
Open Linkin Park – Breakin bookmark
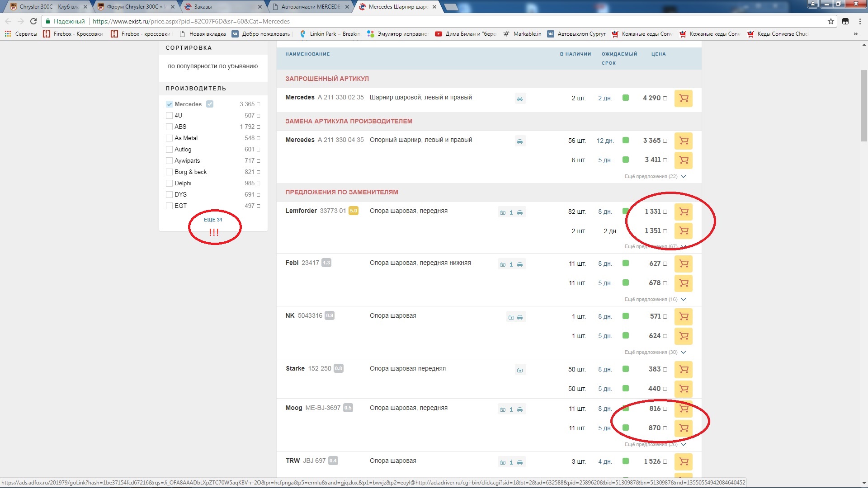pos(330,34)
